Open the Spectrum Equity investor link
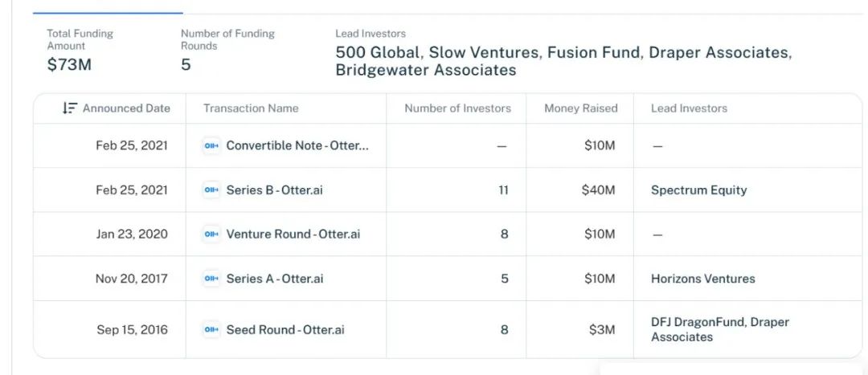 [x=698, y=190]
